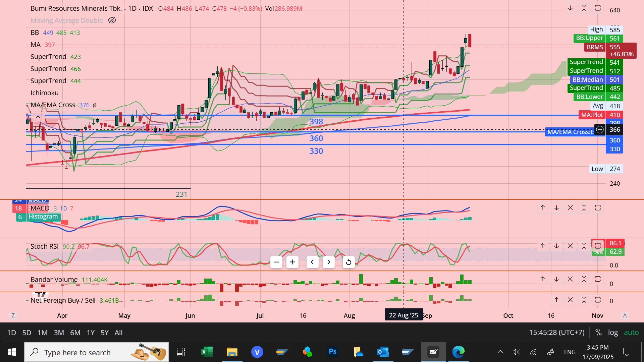Move the Net Foreign Buy / Sell pane up
Viewport: 644px width, 362px height.
tap(556, 300)
